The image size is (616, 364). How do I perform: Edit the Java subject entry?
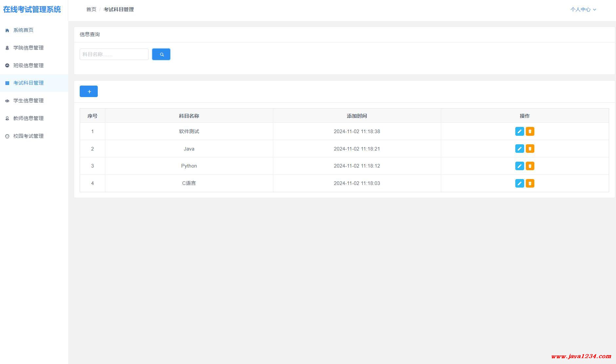click(x=519, y=149)
